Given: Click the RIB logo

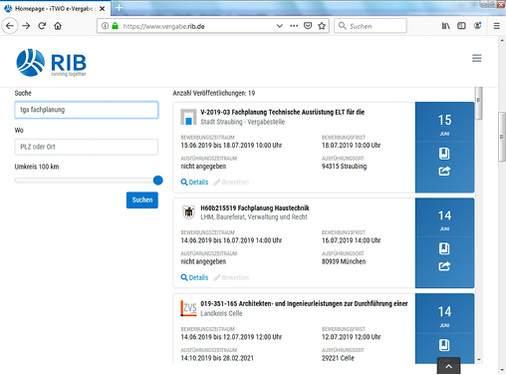Looking at the screenshot, I should click(x=51, y=63).
